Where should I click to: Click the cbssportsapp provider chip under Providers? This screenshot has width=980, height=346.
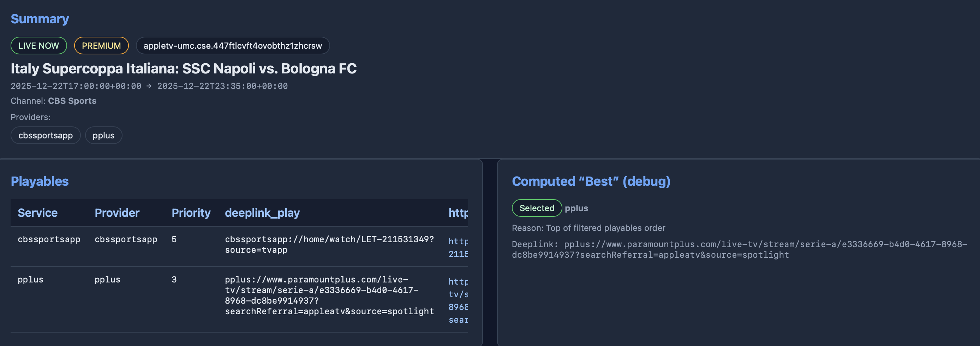[x=45, y=136]
